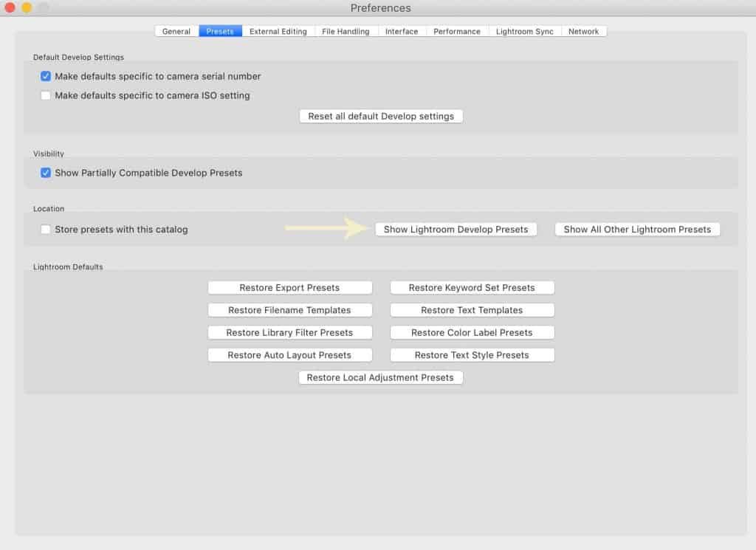Restore Text Templates

(472, 310)
